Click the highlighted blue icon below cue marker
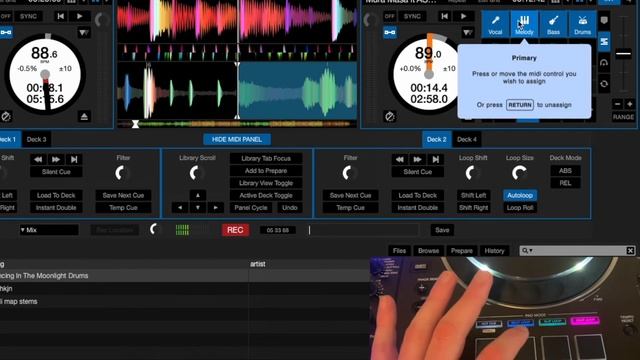Image resolution: width=640 pixels, height=360 pixels. pos(604,42)
